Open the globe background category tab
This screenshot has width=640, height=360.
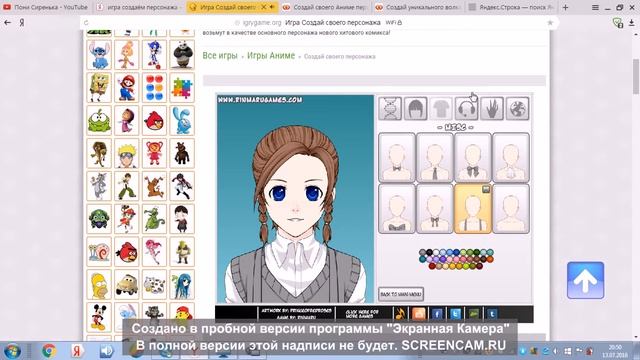coord(518,108)
